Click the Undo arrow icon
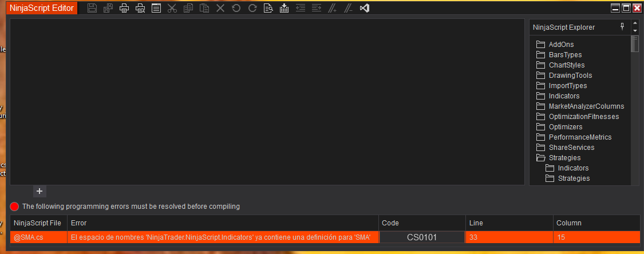 [236, 8]
